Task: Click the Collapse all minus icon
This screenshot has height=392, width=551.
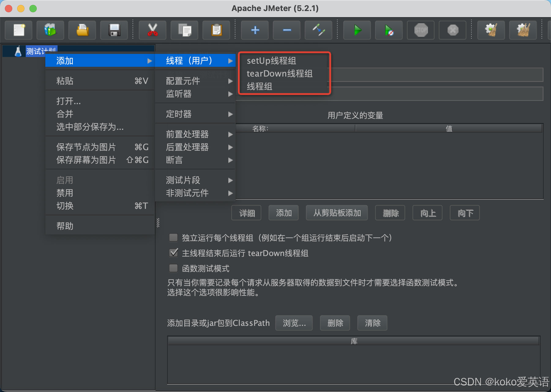Action: point(287,30)
